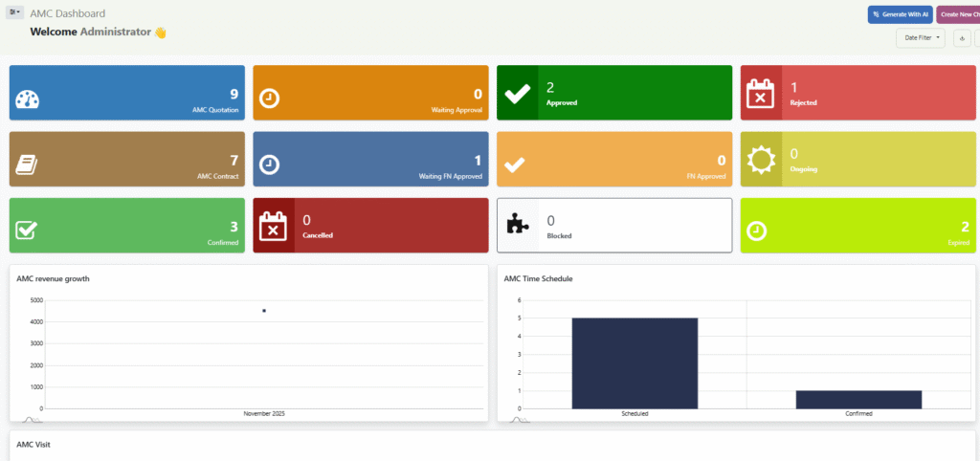Open the Date Filter dropdown
This screenshot has height=461, width=980.
pyautogui.click(x=920, y=38)
